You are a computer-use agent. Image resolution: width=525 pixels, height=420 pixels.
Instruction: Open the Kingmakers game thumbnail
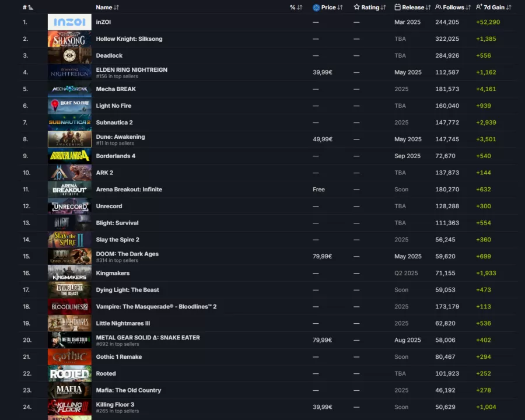point(69,274)
